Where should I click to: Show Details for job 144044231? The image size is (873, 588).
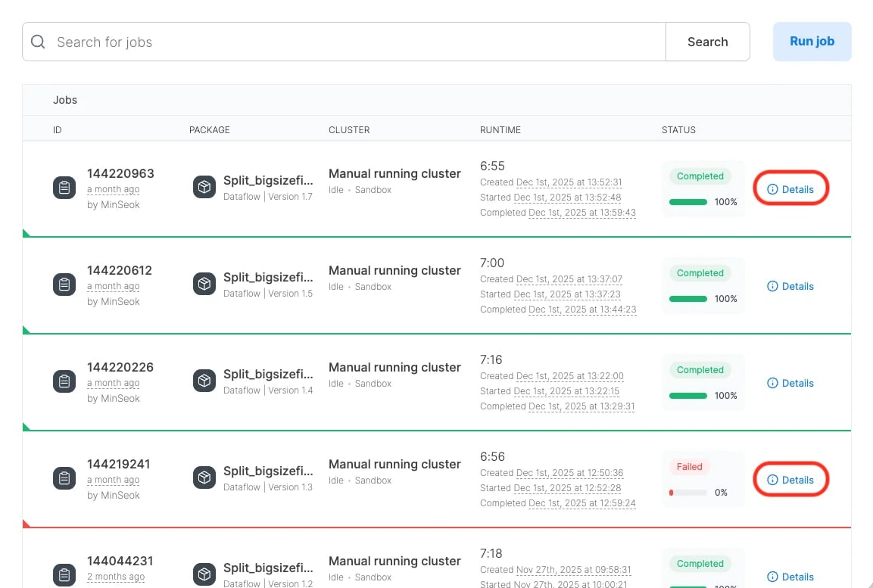pyautogui.click(x=790, y=577)
